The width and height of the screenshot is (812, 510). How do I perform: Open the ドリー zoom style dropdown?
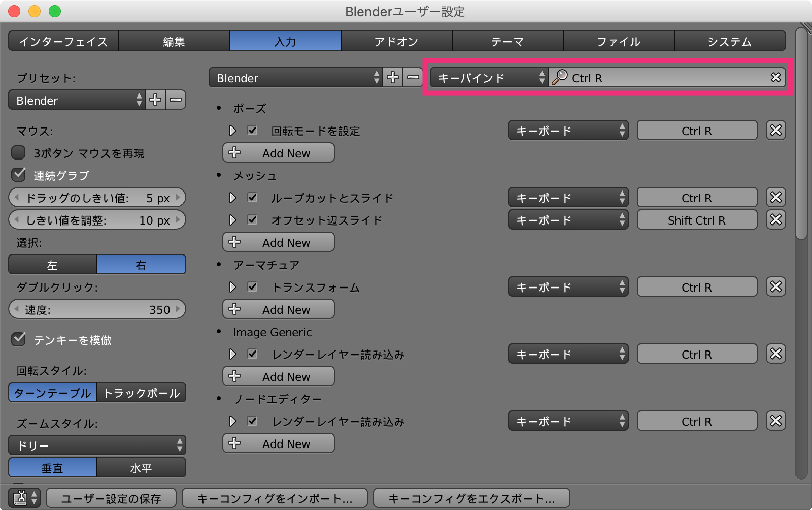pos(97,445)
